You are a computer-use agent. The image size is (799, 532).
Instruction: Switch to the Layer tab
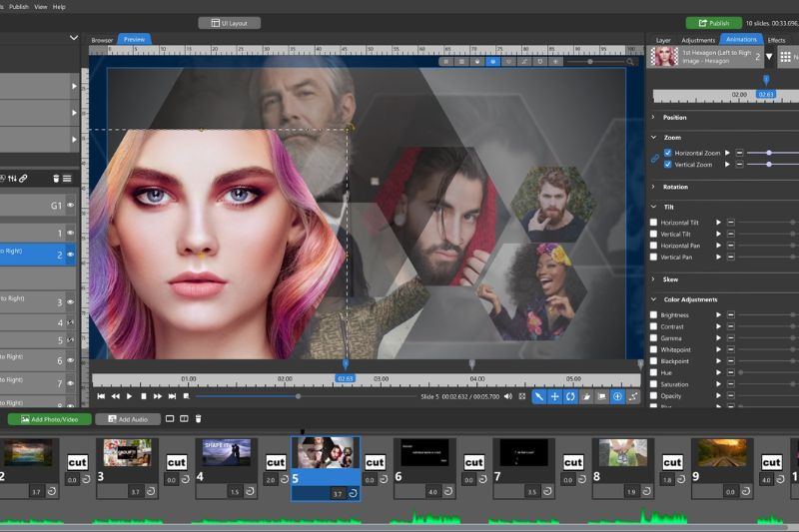663,40
